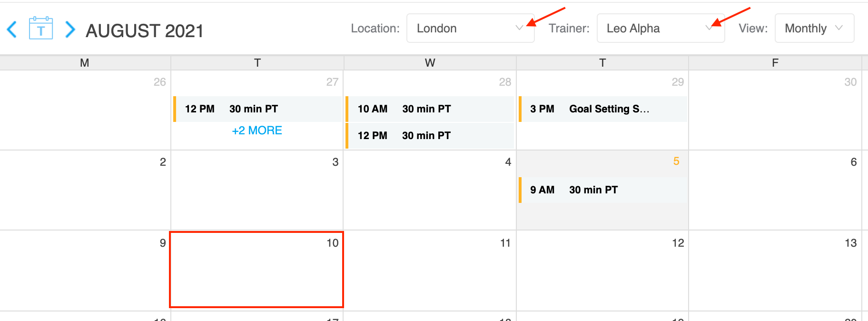This screenshot has height=321, width=868.
Task: Open the 9 AM 30 min PT event on the 5th
Action: pos(602,190)
